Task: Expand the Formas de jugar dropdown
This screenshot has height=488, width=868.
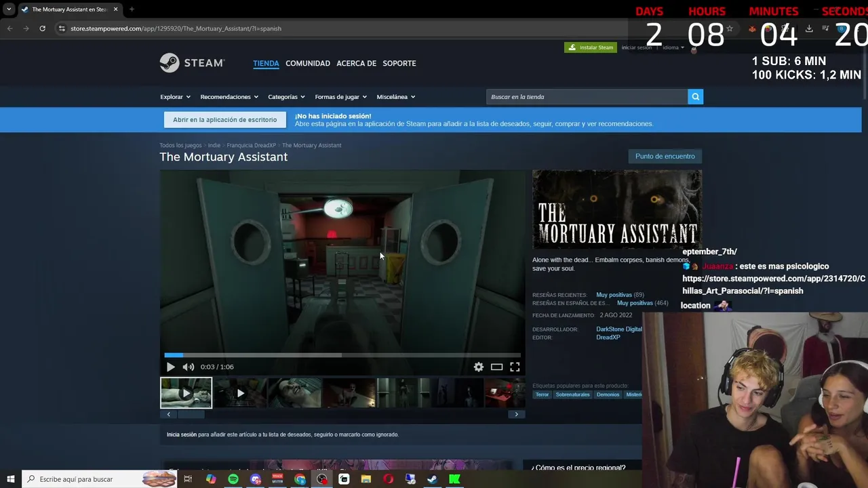Action: (x=340, y=97)
